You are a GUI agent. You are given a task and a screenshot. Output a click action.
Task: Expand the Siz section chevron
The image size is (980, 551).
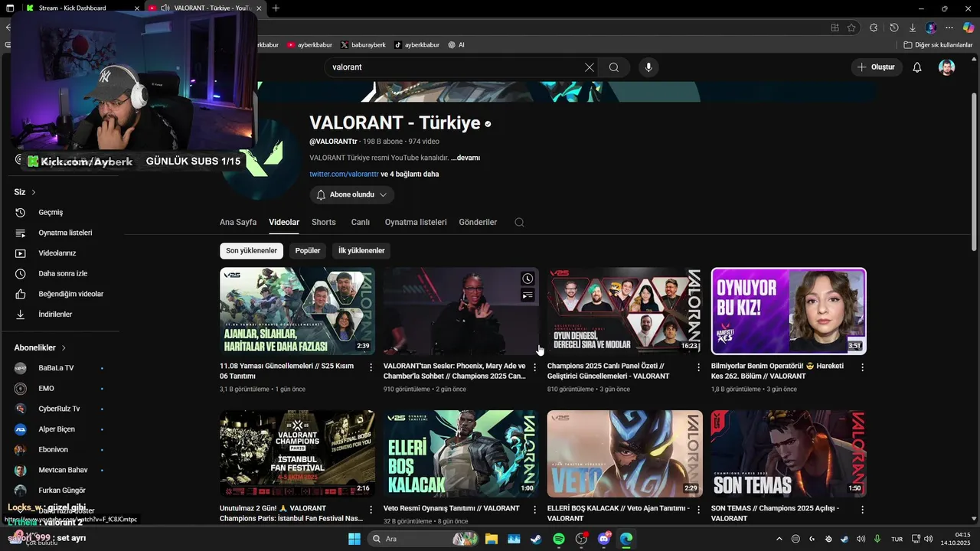coord(34,192)
